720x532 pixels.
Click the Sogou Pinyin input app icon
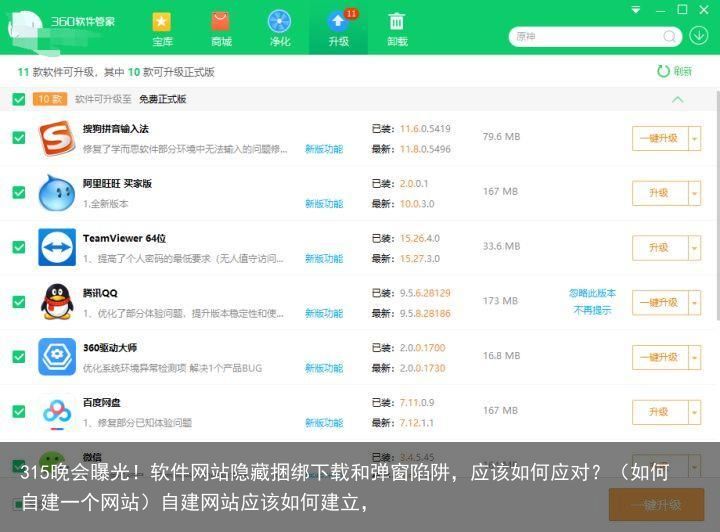tap(57, 138)
